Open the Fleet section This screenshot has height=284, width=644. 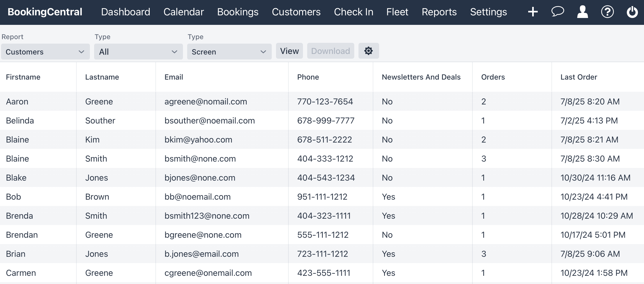point(397,12)
